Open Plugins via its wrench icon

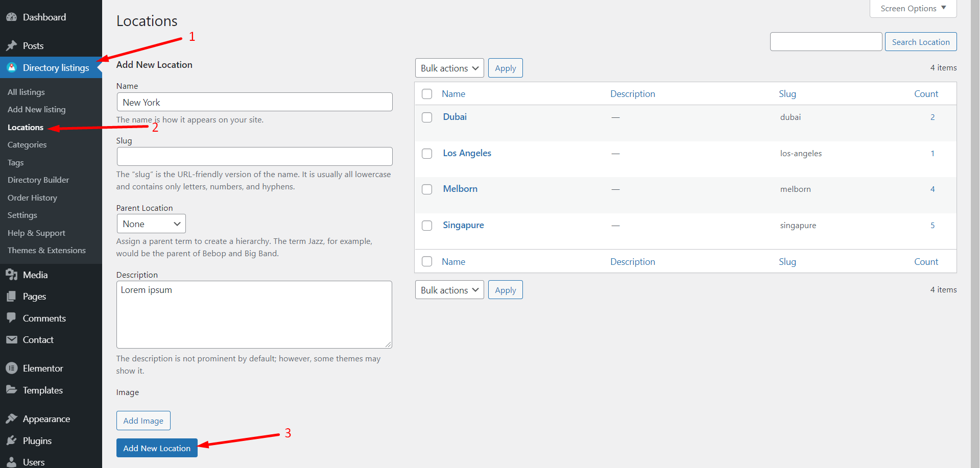(12, 440)
